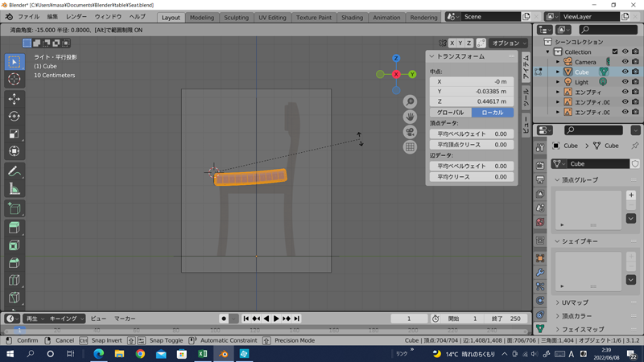This screenshot has width=644, height=362.
Task: Hide Light in viewport eye icon
Action: pos(625,82)
